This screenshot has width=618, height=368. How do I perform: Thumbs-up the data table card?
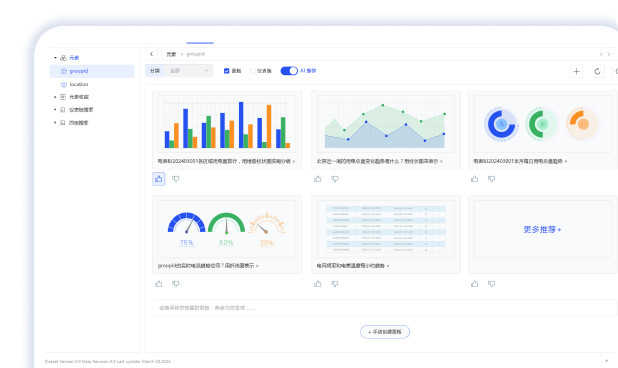click(x=318, y=284)
